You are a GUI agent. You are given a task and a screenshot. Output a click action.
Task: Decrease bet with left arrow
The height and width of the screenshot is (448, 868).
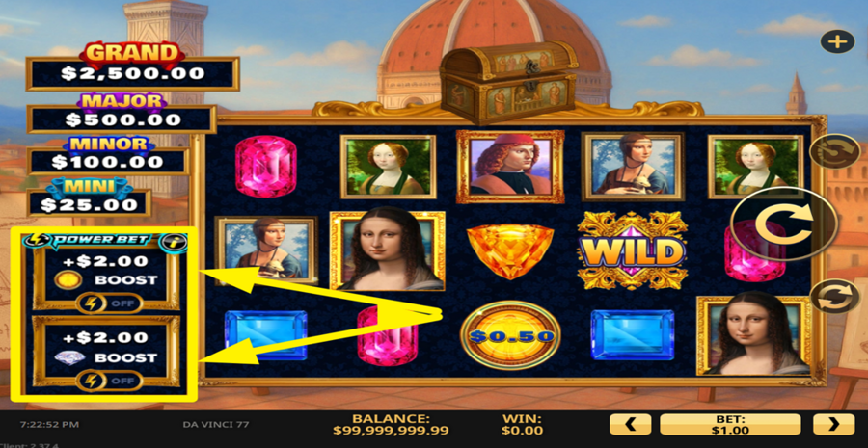630,425
